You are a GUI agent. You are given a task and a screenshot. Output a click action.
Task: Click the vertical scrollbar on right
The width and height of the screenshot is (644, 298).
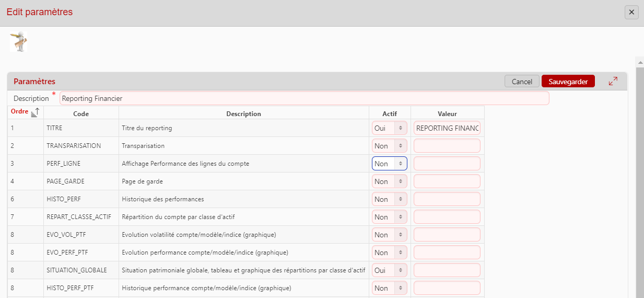pyautogui.click(x=639, y=178)
